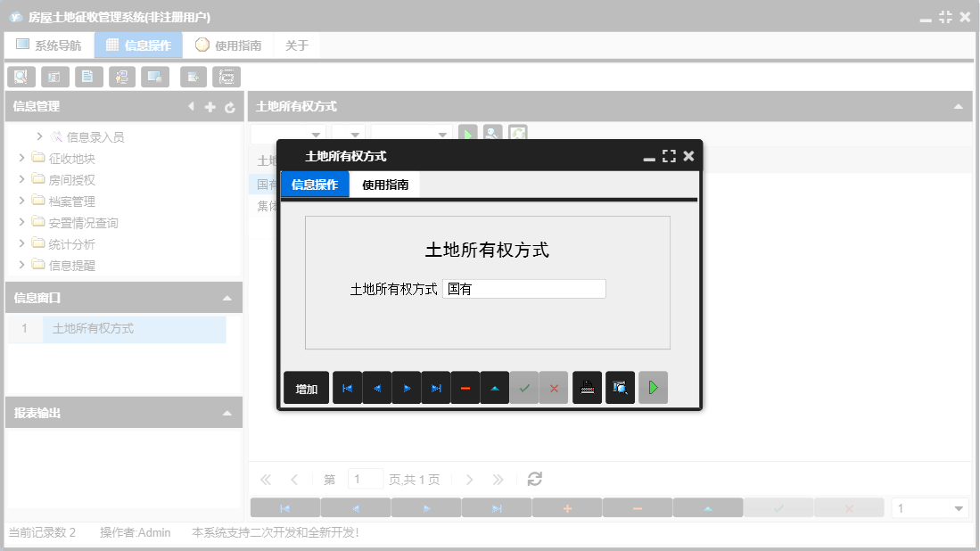Click the green run query icon in the dialog

tap(653, 387)
